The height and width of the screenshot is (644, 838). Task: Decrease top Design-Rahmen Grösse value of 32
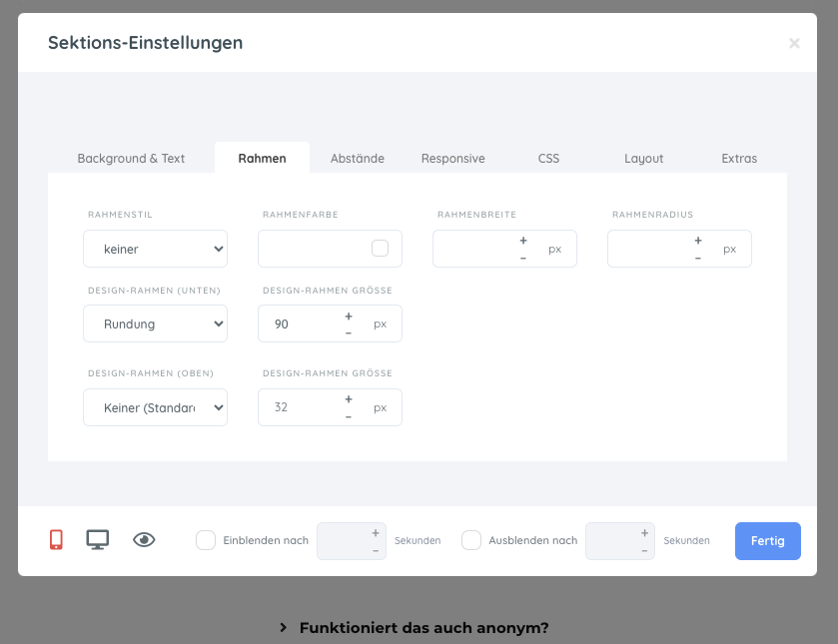pyautogui.click(x=349, y=416)
